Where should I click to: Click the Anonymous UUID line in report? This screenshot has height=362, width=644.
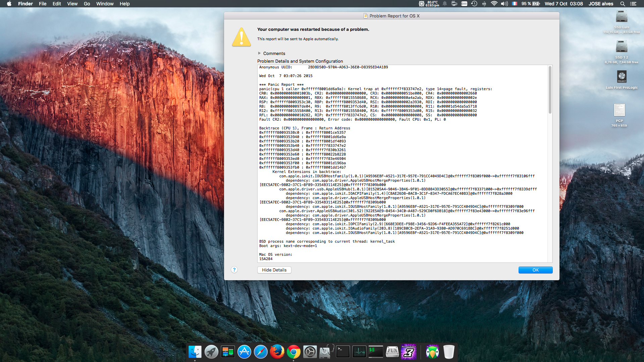[323, 67]
